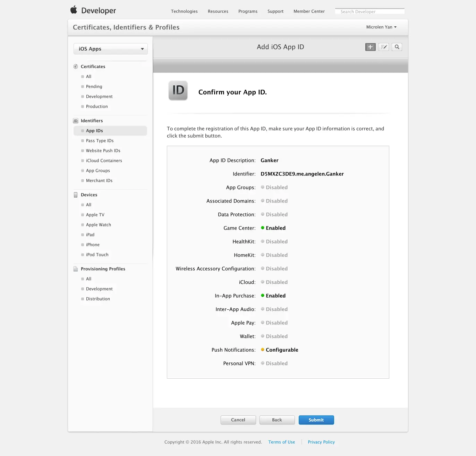Select Apple TV devices
This screenshot has height=456, width=476.
point(95,215)
